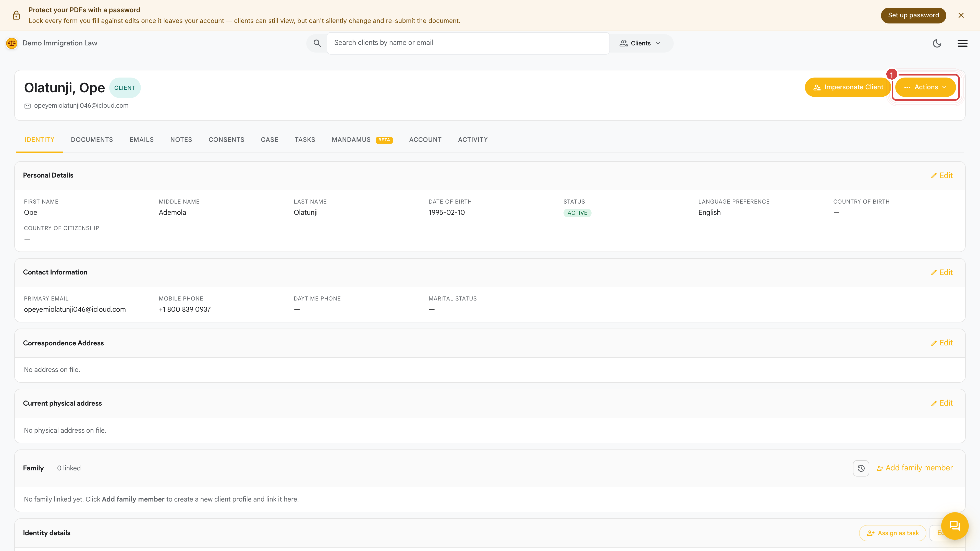Click the lock icon in the banner
This screenshot has height=551, width=980.
[16, 15]
